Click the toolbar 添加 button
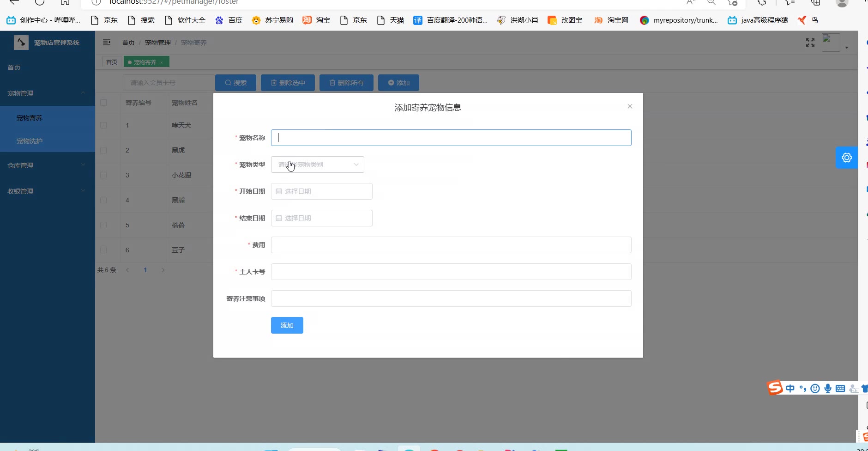The width and height of the screenshot is (868, 451). pyautogui.click(x=398, y=83)
